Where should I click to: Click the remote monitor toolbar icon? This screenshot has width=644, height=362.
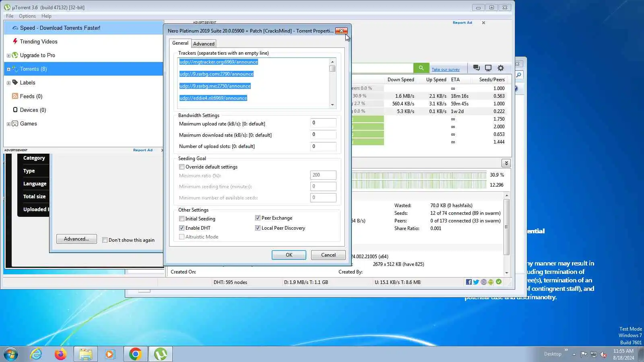tap(488, 68)
